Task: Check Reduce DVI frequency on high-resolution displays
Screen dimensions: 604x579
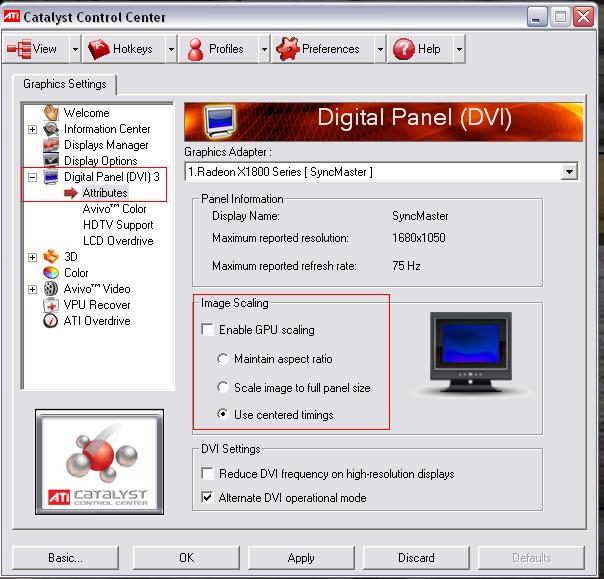Action: click(208, 473)
